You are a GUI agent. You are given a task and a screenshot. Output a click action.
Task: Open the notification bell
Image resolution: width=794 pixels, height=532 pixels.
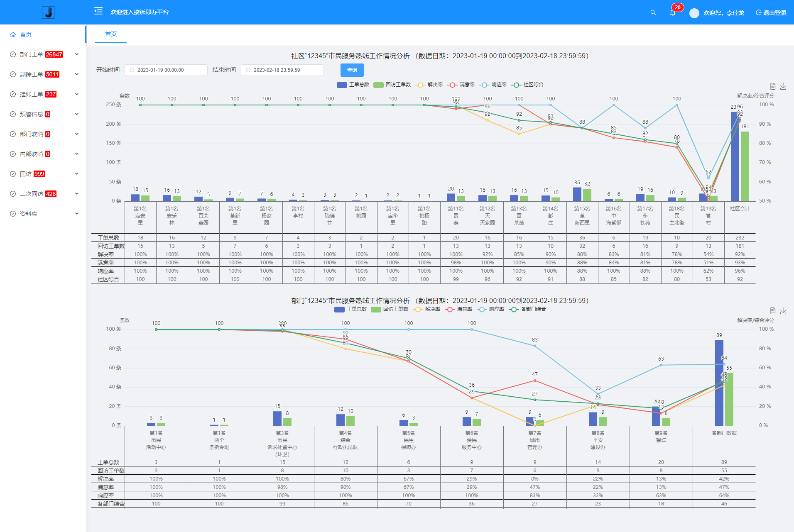673,13
